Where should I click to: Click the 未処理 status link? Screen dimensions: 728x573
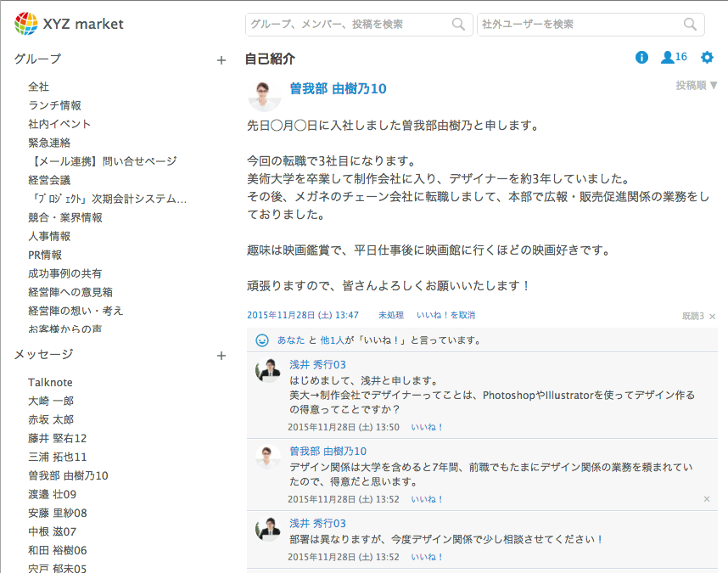pos(391,315)
